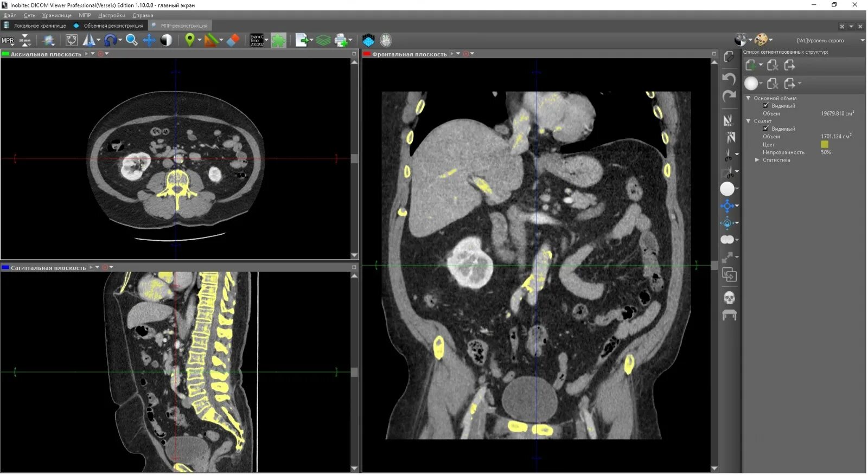Click the table removal icon
The image size is (868, 475).
click(x=729, y=315)
